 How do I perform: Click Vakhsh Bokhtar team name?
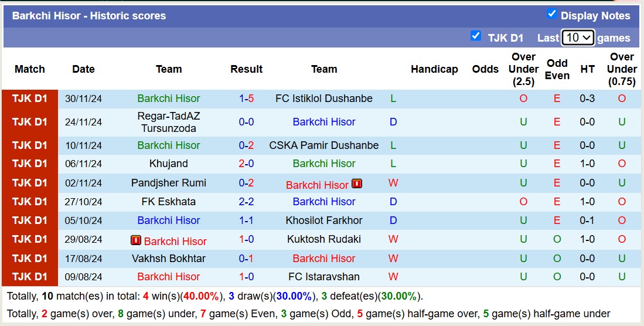click(x=169, y=259)
